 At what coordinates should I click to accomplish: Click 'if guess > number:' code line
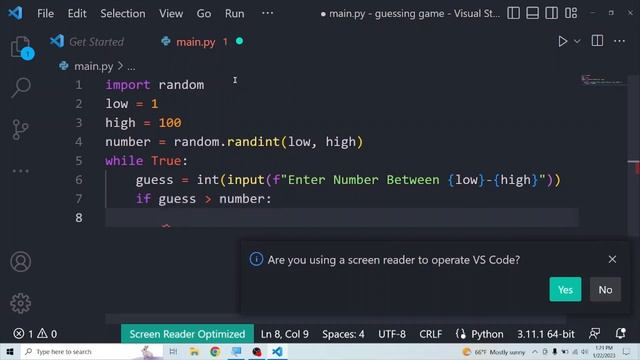tap(203, 199)
